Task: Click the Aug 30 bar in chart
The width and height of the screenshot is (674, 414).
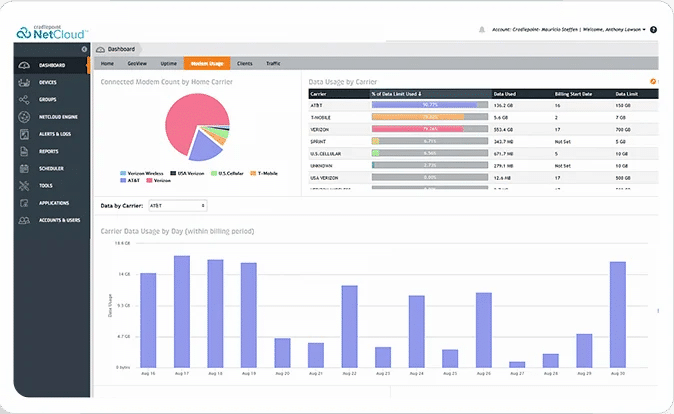Action: pyautogui.click(x=618, y=315)
